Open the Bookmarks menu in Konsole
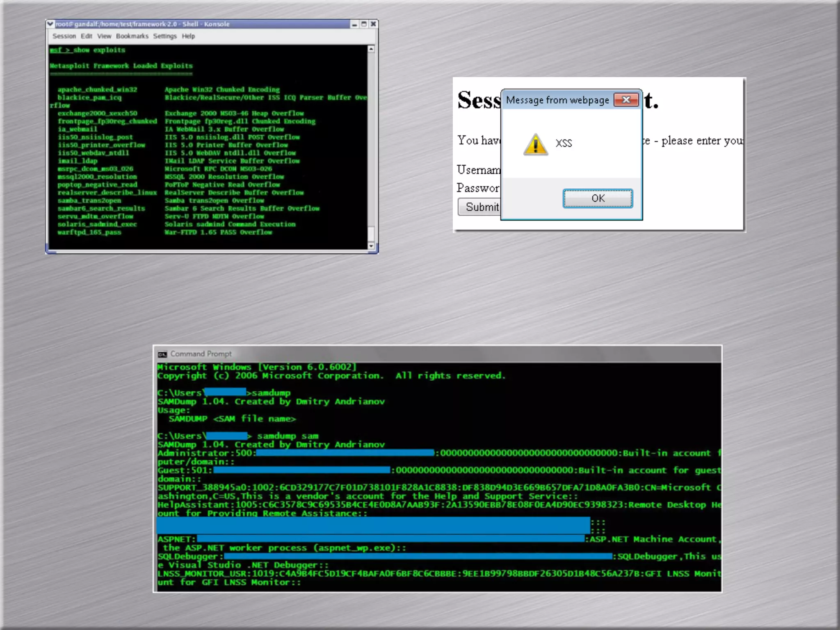Screen dimensions: 840x630 point(132,36)
